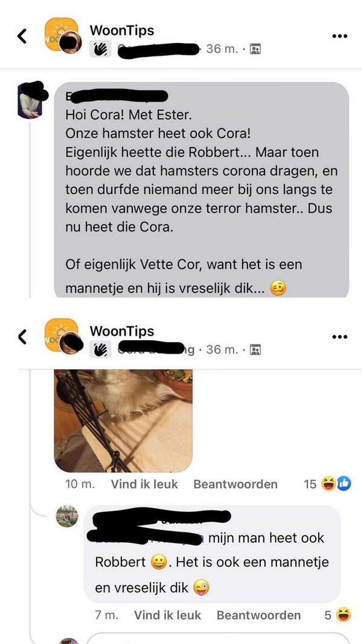Go back using the lower back arrow
Screen dimensions: 362x644
(22, 337)
